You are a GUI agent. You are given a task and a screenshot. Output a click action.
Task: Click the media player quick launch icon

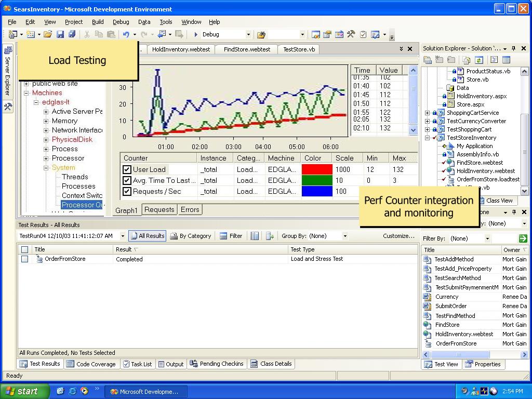(84, 391)
